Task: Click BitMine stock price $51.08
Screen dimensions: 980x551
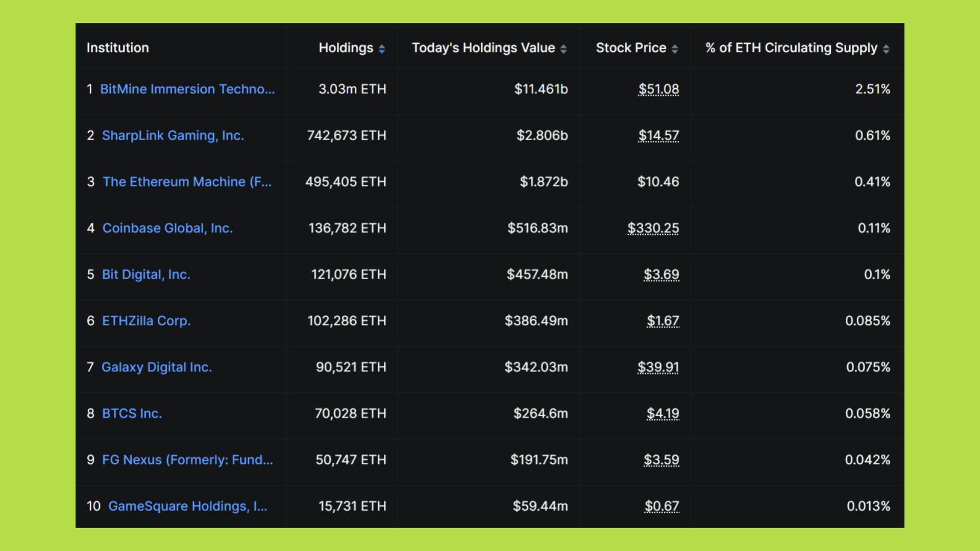Action: click(658, 89)
